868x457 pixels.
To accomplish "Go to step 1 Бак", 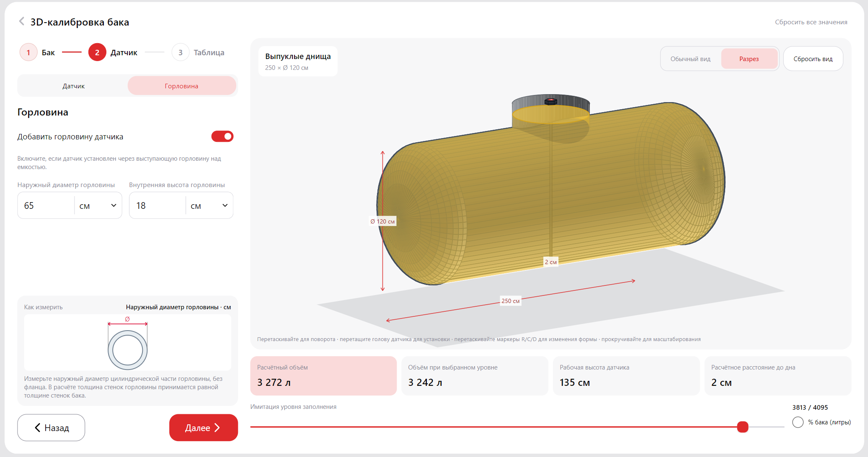I will 37,52.
